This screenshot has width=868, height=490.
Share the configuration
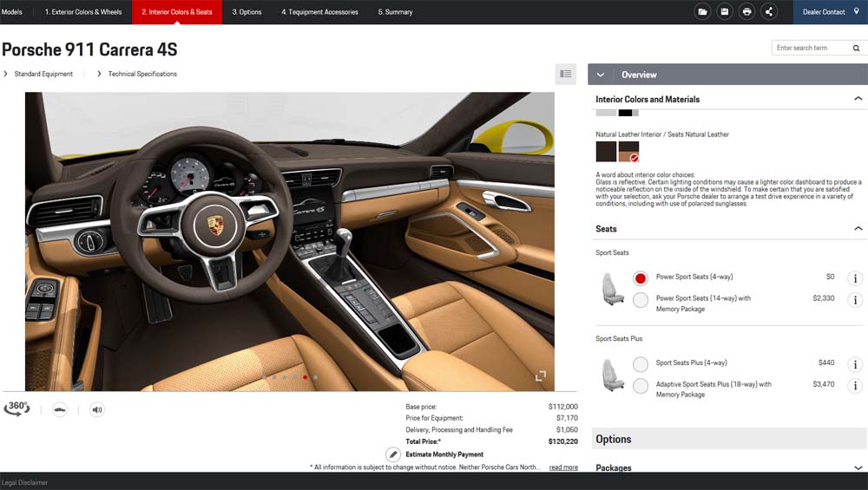pos(769,12)
